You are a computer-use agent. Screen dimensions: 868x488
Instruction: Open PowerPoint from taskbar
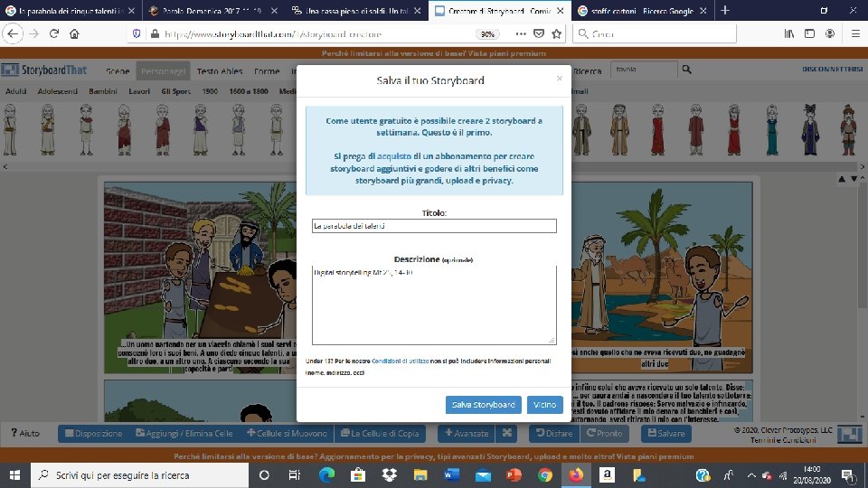(514, 475)
